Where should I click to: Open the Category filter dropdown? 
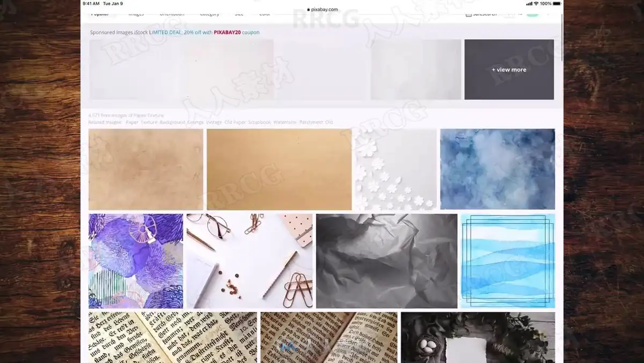click(x=209, y=14)
